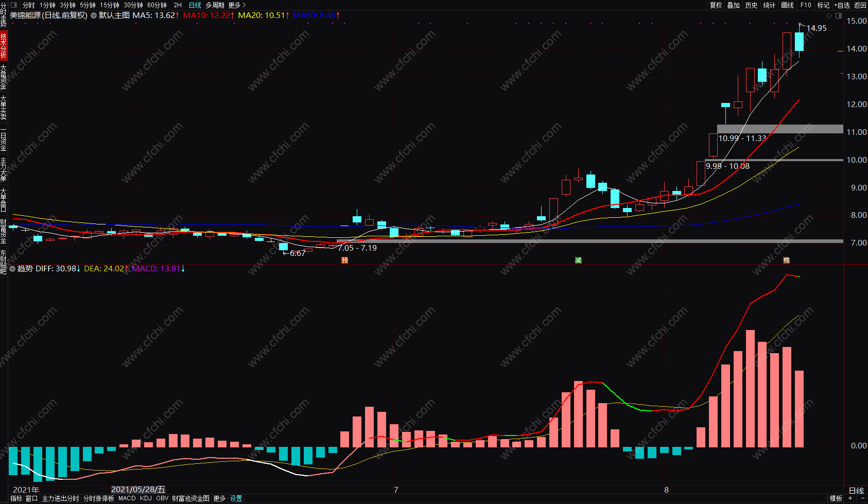
Task: Zoom in chart with the + button
Action: pos(850,498)
